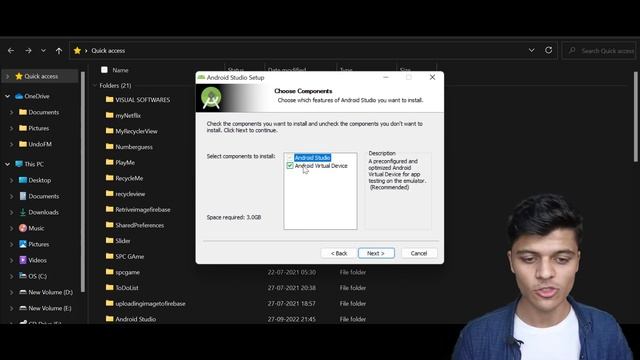Click the Android Studio logo in setup header

pyautogui.click(x=211, y=98)
